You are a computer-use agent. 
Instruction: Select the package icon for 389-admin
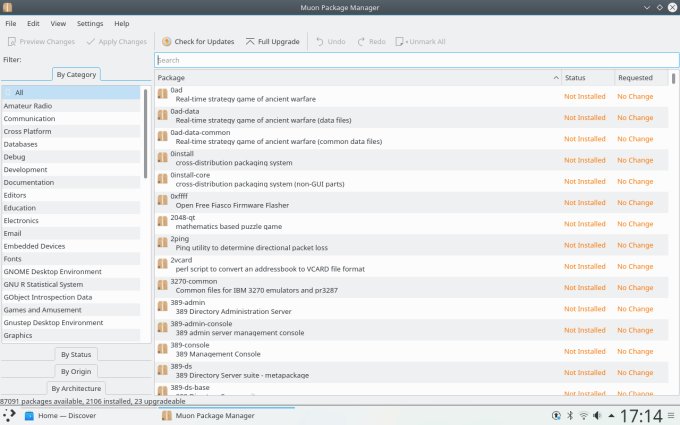[x=163, y=306]
